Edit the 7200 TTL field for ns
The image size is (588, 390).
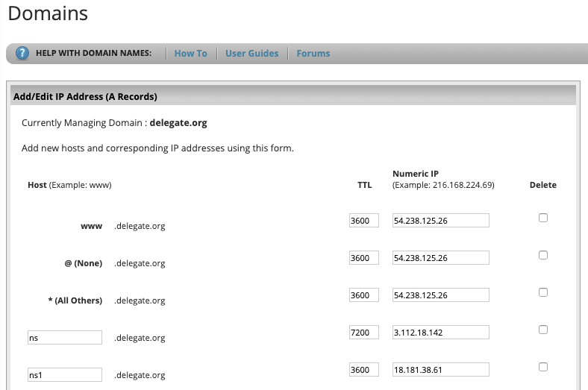[x=364, y=333]
